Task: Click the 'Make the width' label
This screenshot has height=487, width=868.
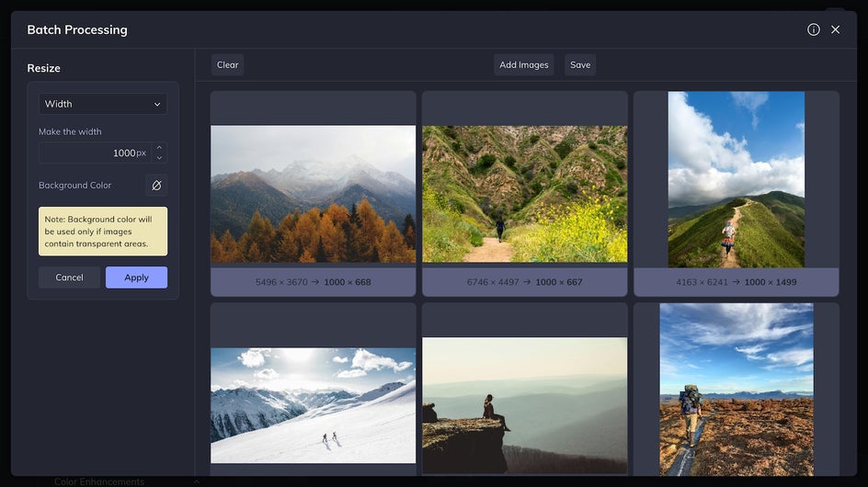Action: pyautogui.click(x=70, y=131)
